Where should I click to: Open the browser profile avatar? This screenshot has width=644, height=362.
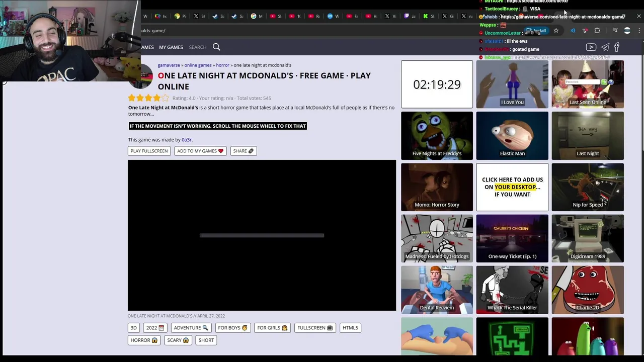pyautogui.click(x=627, y=31)
